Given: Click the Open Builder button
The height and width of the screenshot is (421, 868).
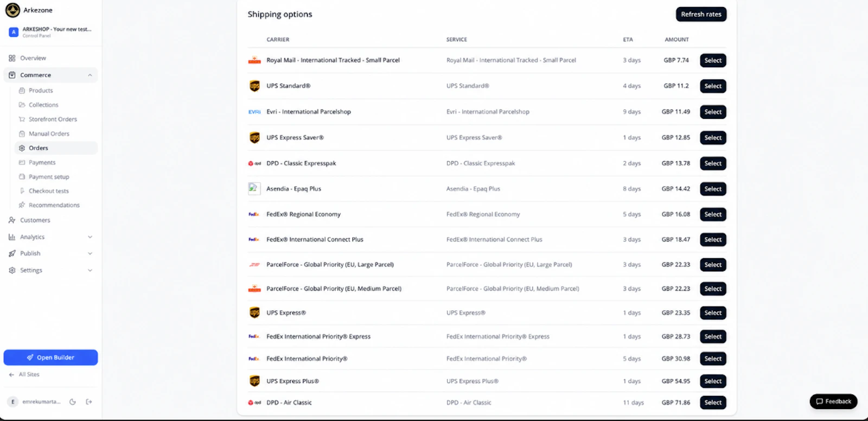Looking at the screenshot, I should tap(50, 358).
